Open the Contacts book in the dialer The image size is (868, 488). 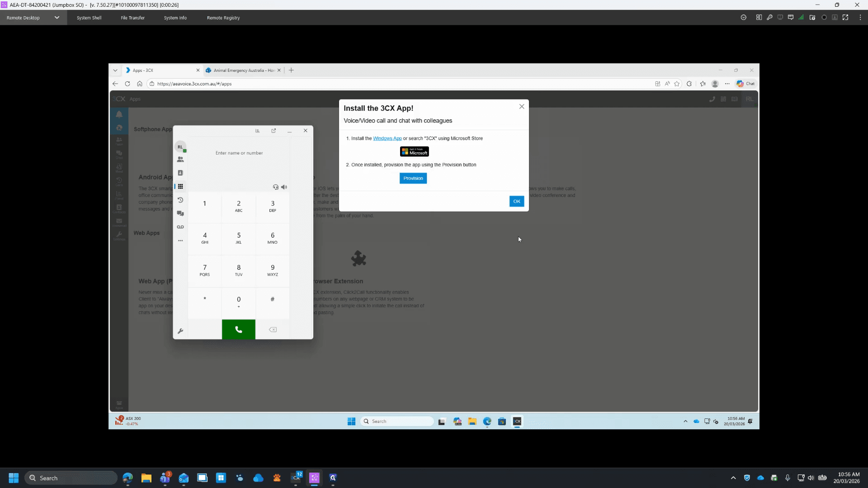(180, 173)
